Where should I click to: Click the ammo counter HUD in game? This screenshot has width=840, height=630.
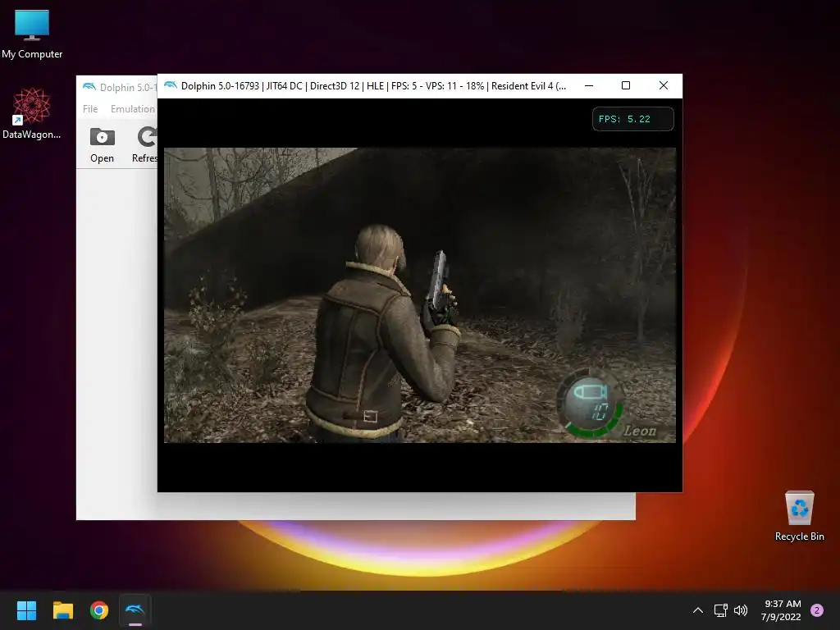point(591,403)
